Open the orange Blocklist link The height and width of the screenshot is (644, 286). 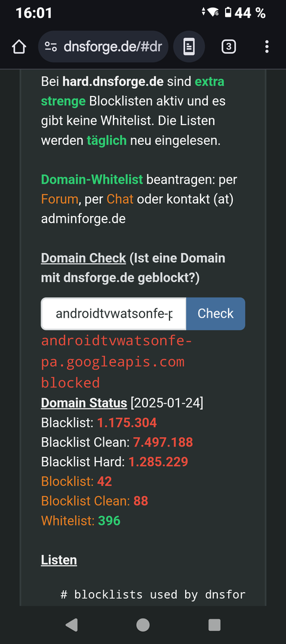click(67, 481)
